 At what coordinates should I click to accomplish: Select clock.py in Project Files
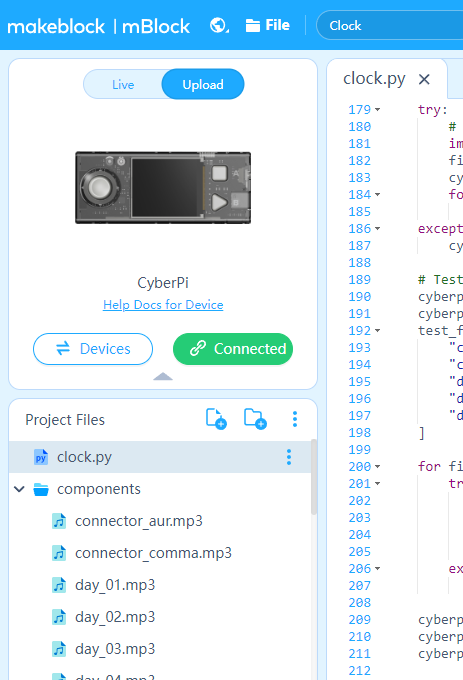[160, 457]
